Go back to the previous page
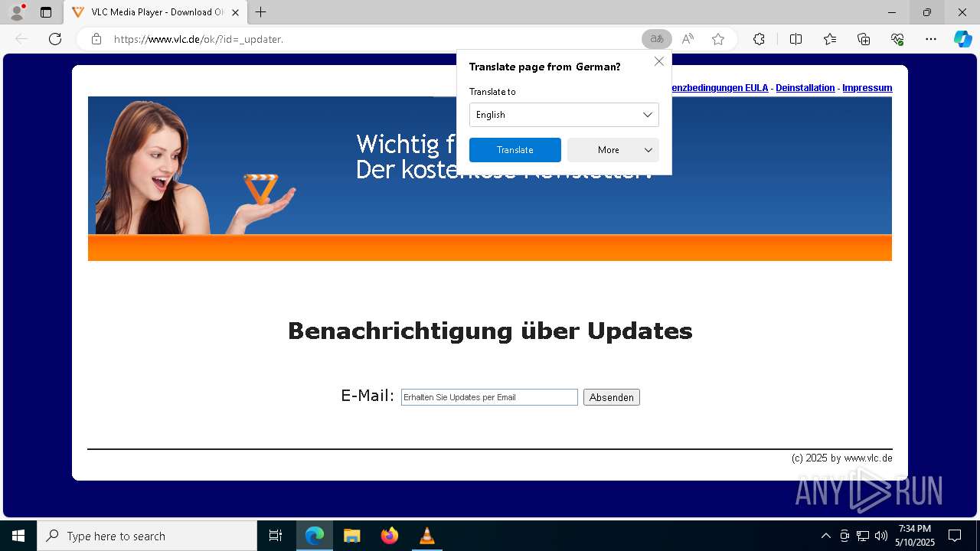This screenshot has width=980, height=551. 21,39
